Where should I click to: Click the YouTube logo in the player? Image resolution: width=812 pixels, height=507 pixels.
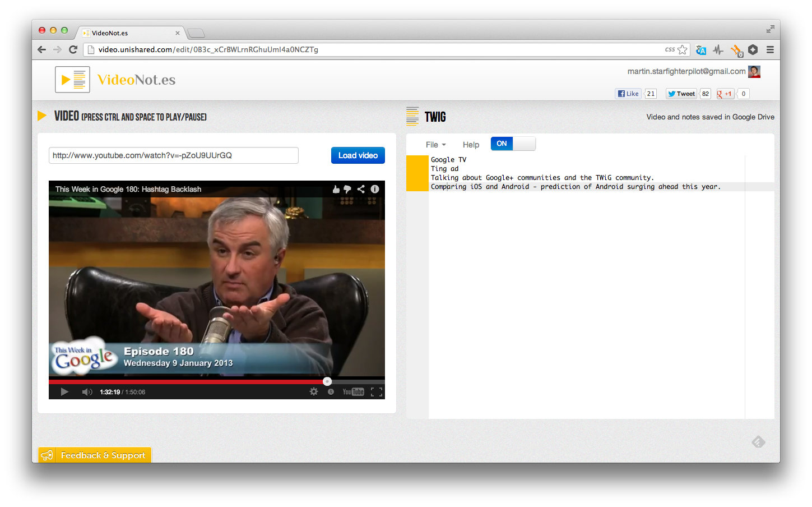(352, 391)
